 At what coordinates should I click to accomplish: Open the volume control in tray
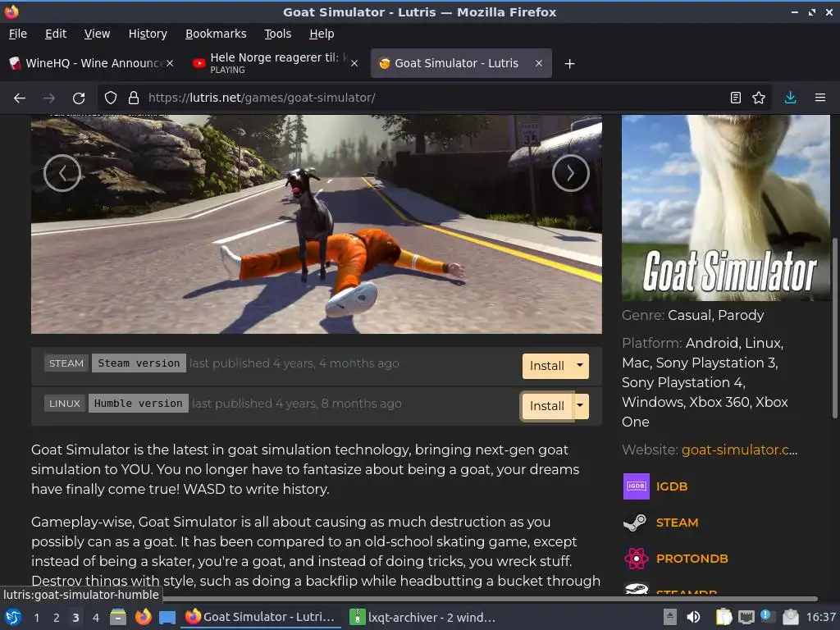pos(692,618)
